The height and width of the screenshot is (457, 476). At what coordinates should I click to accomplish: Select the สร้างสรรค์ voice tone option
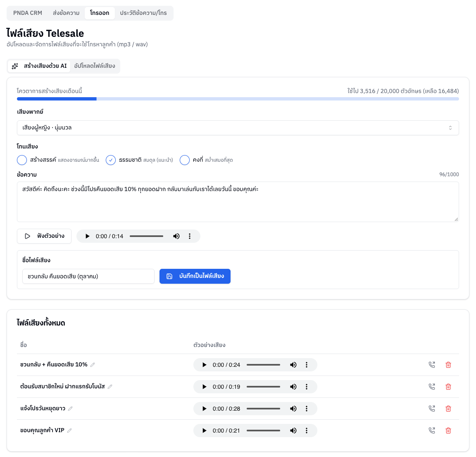(x=22, y=160)
